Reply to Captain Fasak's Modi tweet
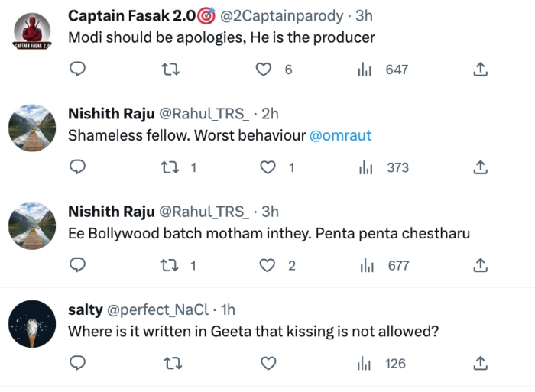This screenshot has height=392, width=535. (x=77, y=70)
